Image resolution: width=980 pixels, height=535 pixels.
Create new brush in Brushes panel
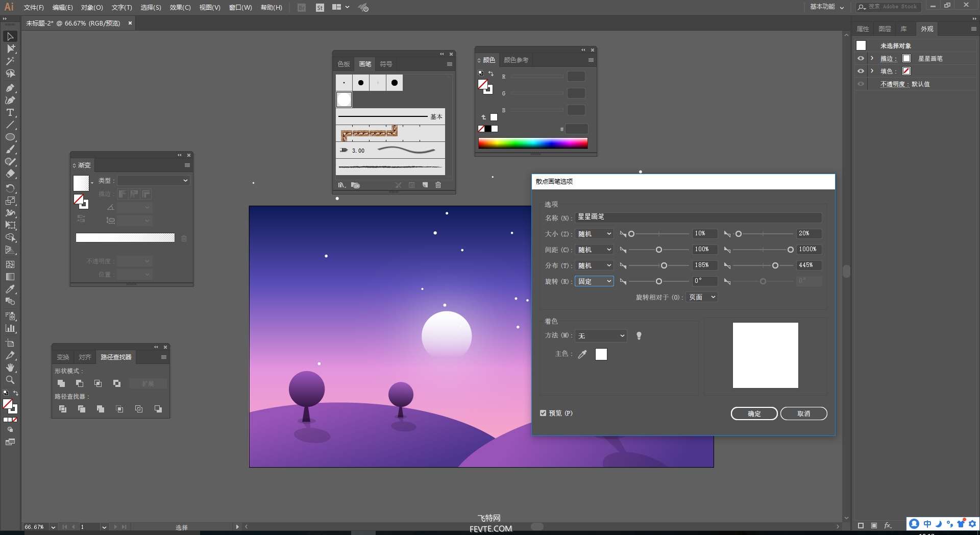click(425, 185)
